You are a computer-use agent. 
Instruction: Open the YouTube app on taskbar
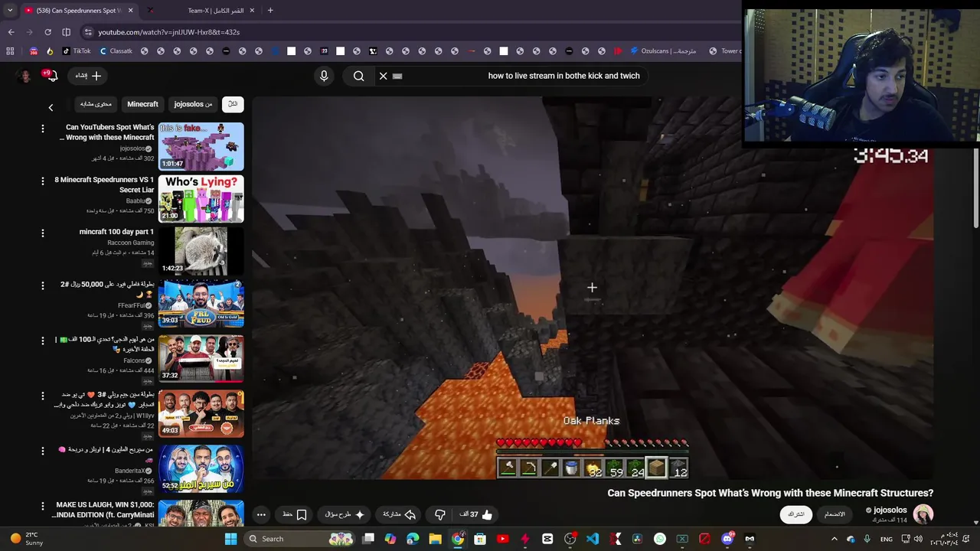pyautogui.click(x=502, y=539)
